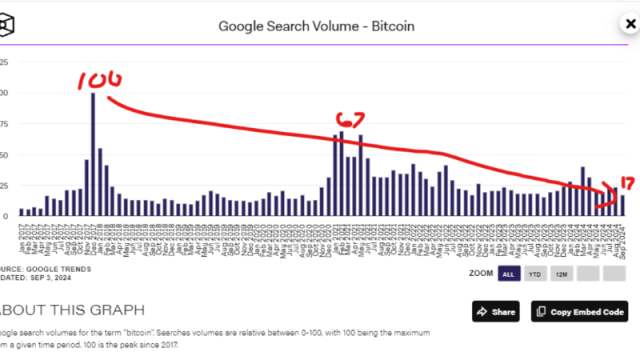Select the ALL zoom range
640x364 pixels.
tap(509, 274)
